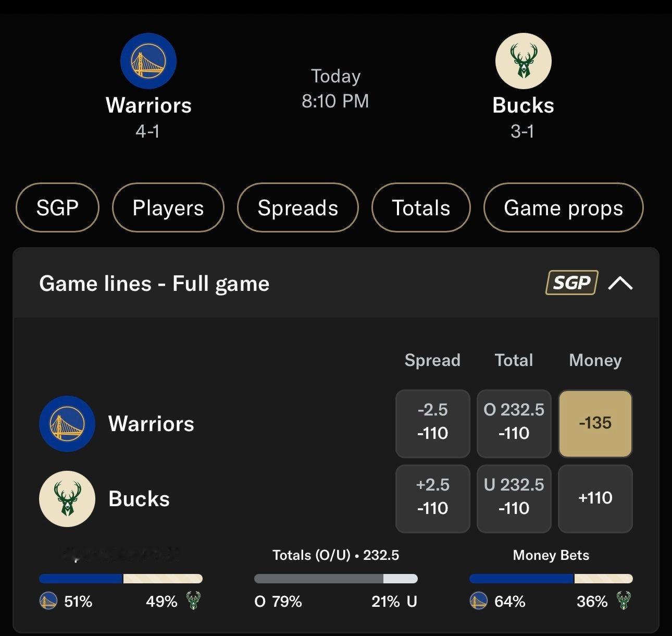This screenshot has width=672, height=636.
Task: Pick Over 232.5 total at -110
Action: pyautogui.click(x=514, y=423)
